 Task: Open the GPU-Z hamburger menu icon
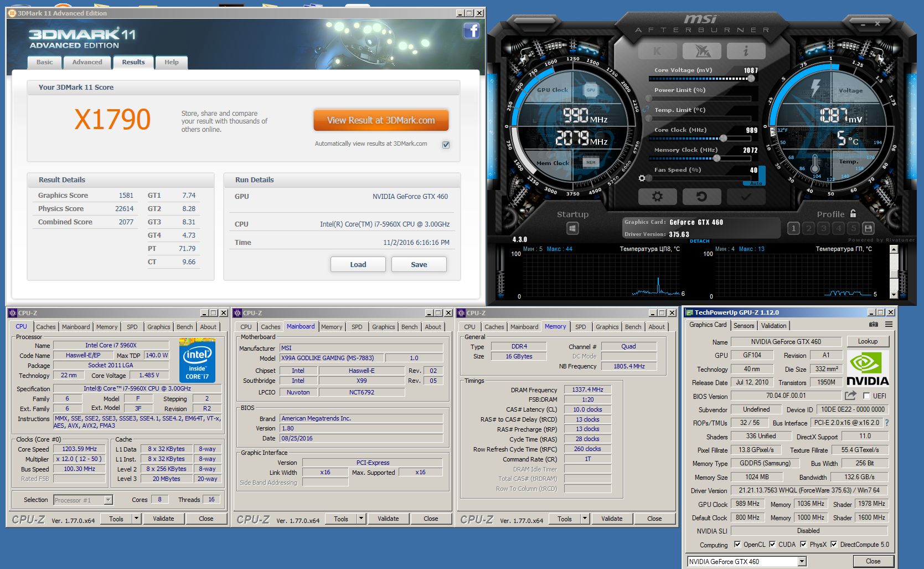pyautogui.click(x=889, y=325)
